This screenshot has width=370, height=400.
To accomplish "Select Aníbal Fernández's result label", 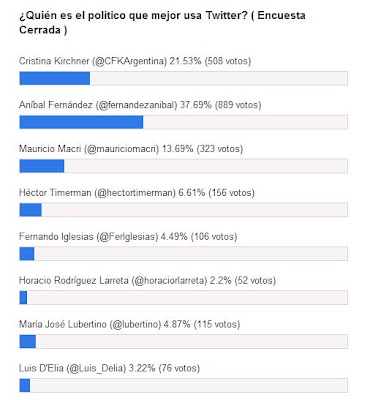I will click(140, 105).
